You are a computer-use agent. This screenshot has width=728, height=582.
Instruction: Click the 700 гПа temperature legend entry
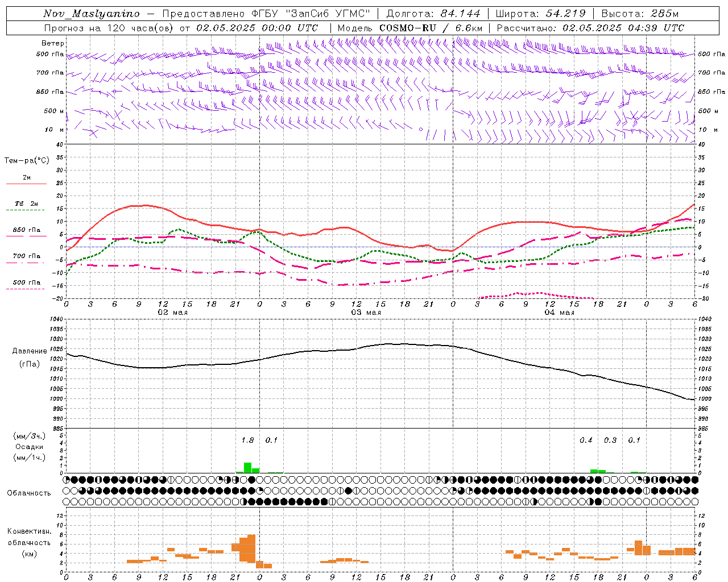coord(27,256)
